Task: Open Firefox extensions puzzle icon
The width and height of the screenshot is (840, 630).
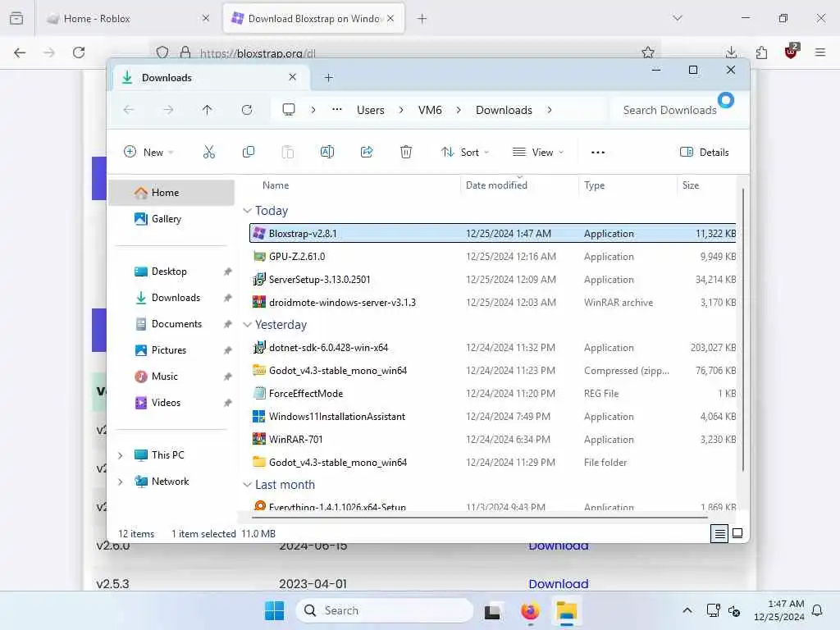Action: [761, 52]
